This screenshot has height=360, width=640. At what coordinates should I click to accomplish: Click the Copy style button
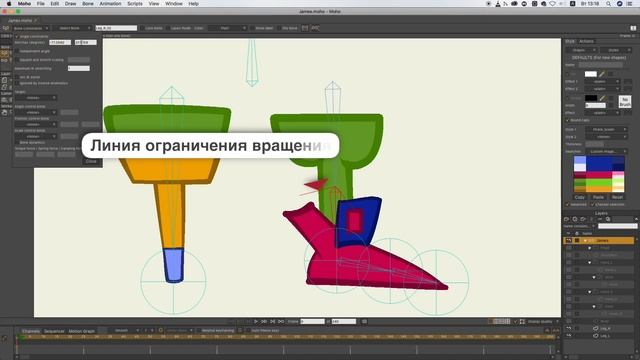pyautogui.click(x=580, y=197)
